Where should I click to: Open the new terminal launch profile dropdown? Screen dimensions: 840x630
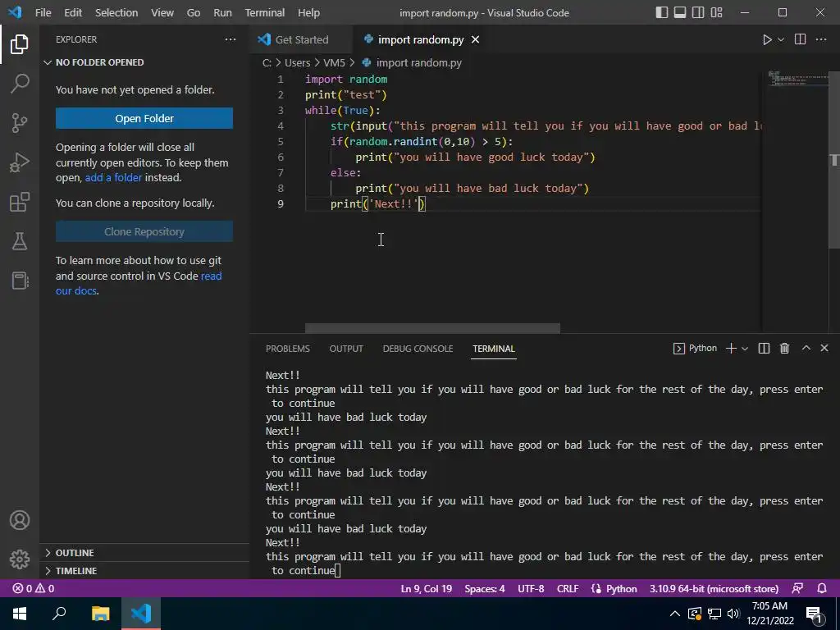745,349
